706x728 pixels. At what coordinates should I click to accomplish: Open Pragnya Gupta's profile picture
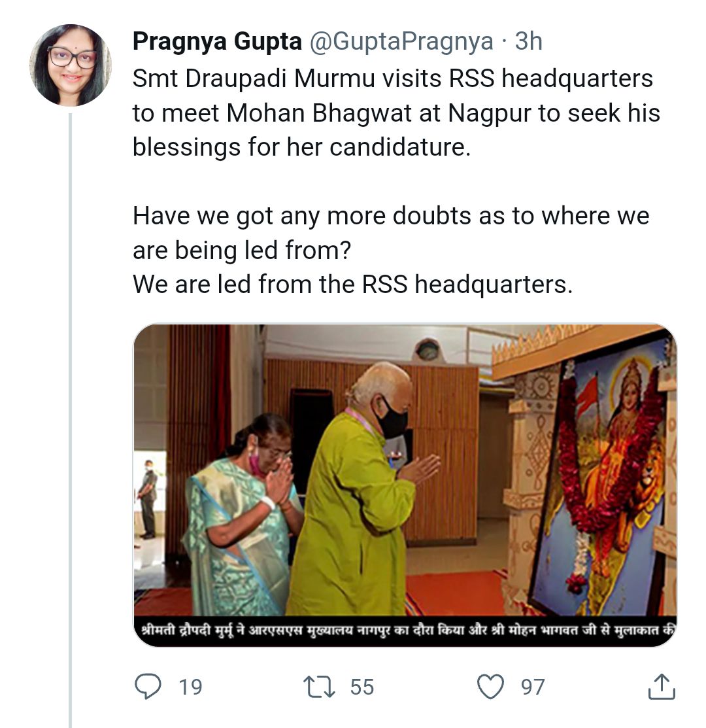tap(71, 65)
